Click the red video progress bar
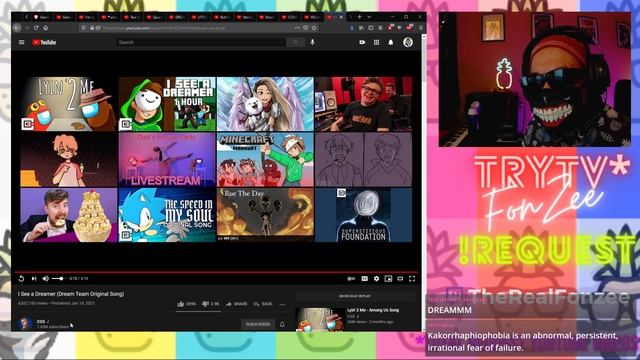Image resolution: width=640 pixels, height=360 pixels. (x=216, y=272)
